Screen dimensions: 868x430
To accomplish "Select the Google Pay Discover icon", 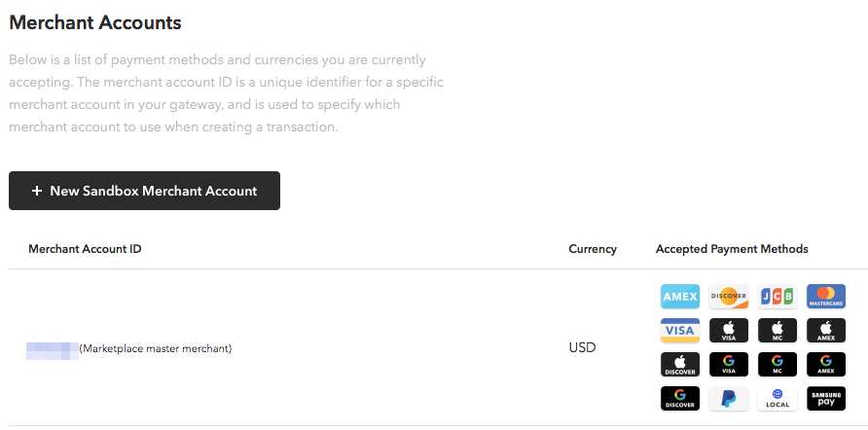I will (679, 399).
